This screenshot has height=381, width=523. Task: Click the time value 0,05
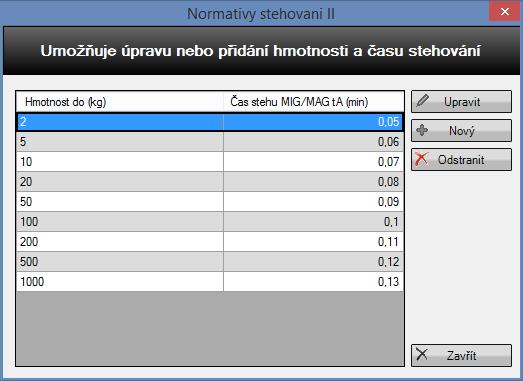(389, 122)
